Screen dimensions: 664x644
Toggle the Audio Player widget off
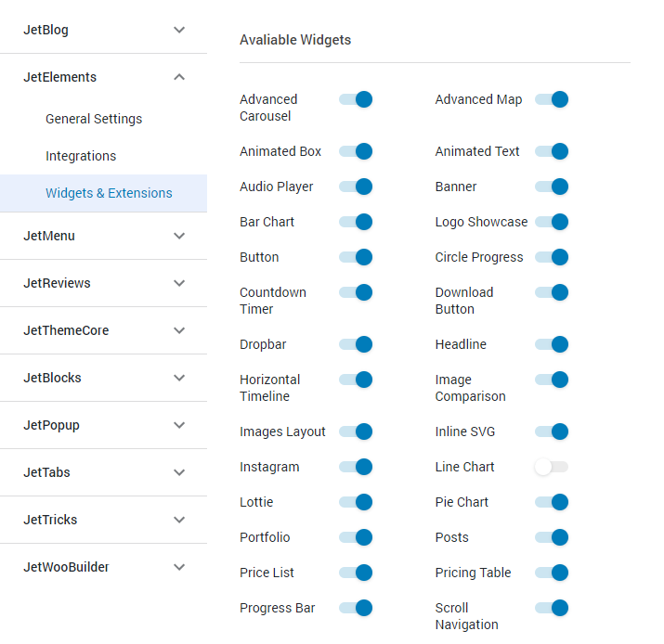(x=356, y=187)
